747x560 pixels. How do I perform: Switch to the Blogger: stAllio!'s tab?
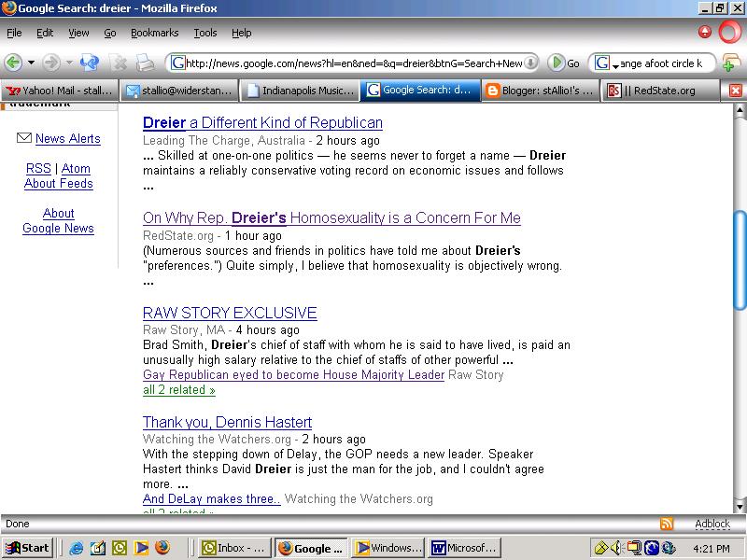point(541,91)
